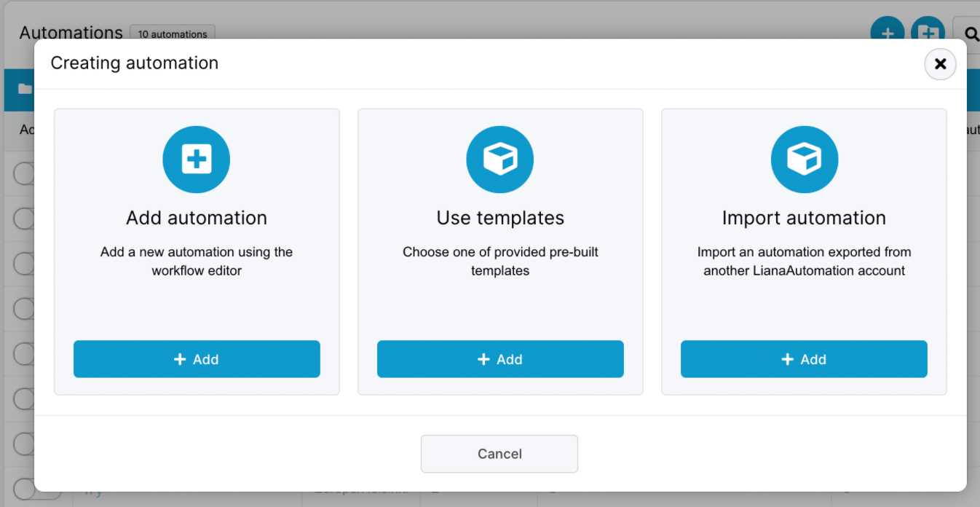Click the box icon above Import automation
This screenshot has width=980, height=507.
pyautogui.click(x=804, y=160)
